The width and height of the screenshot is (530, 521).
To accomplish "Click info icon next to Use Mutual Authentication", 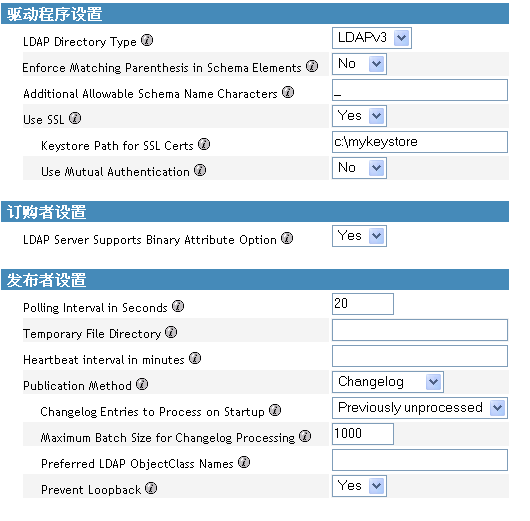I will tap(200, 170).
